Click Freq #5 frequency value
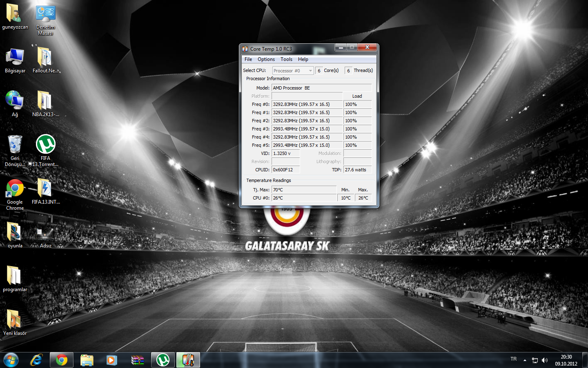The height and width of the screenshot is (368, 588). [x=307, y=145]
